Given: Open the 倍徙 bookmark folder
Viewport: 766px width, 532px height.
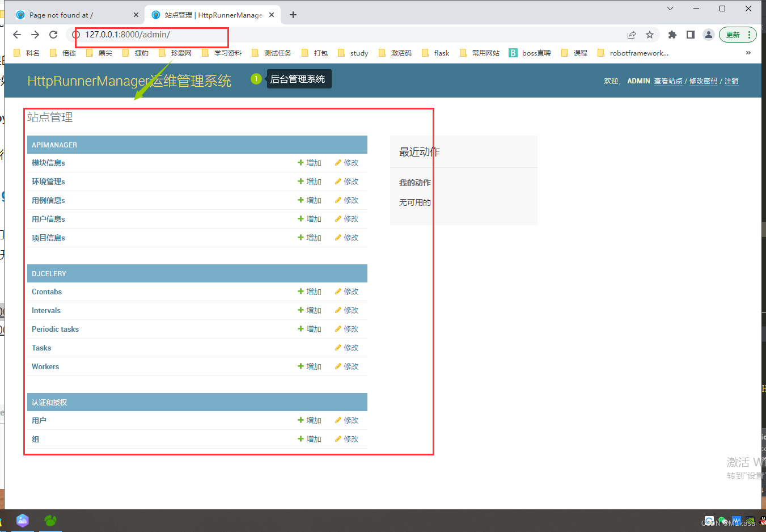Looking at the screenshot, I should (x=62, y=53).
